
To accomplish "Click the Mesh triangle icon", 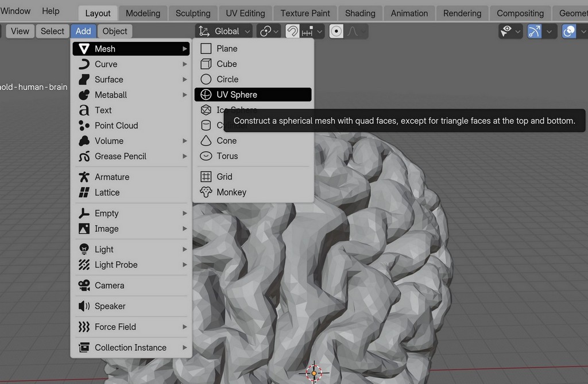I will (84, 49).
